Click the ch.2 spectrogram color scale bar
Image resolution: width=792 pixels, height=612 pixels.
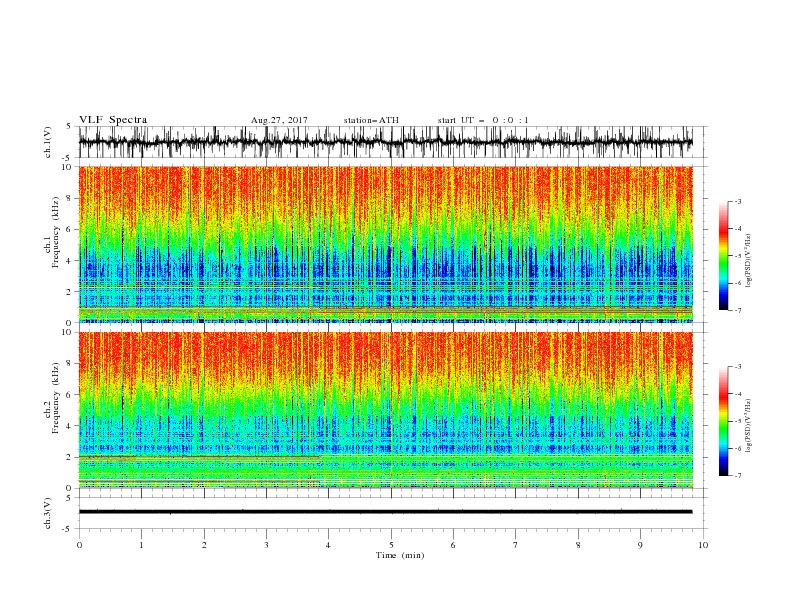(x=723, y=421)
